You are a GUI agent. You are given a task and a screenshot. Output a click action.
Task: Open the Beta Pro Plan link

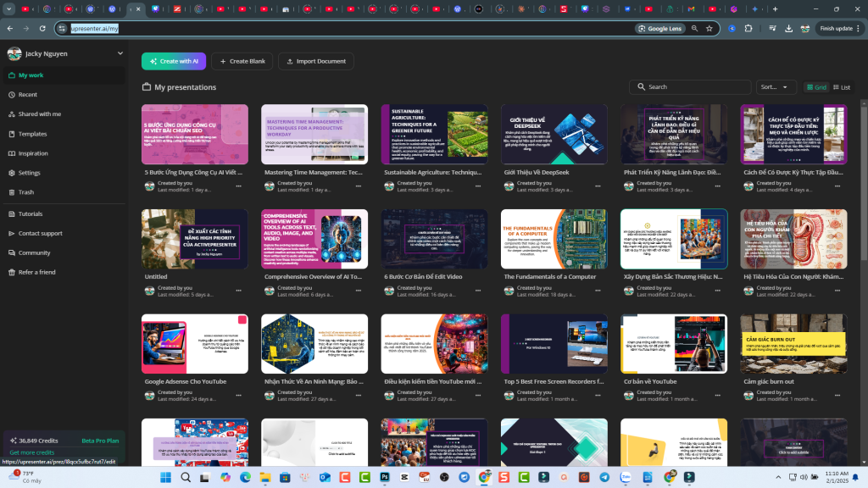point(99,440)
